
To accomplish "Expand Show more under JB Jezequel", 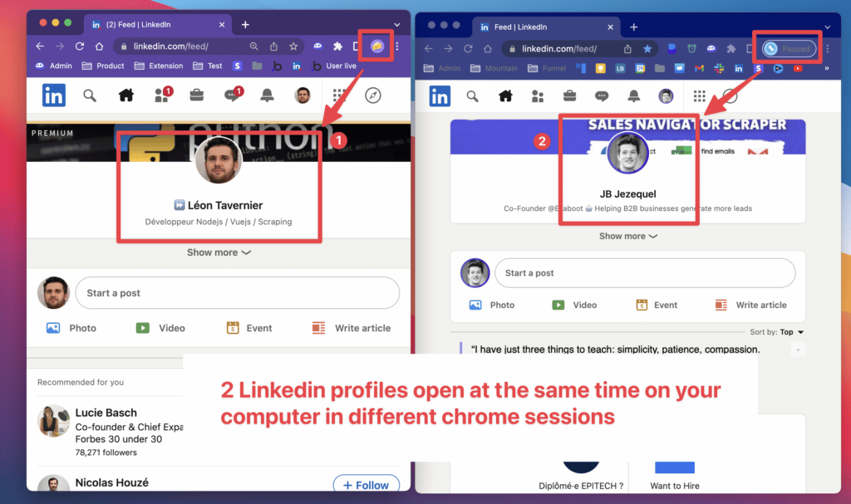I will 628,236.
